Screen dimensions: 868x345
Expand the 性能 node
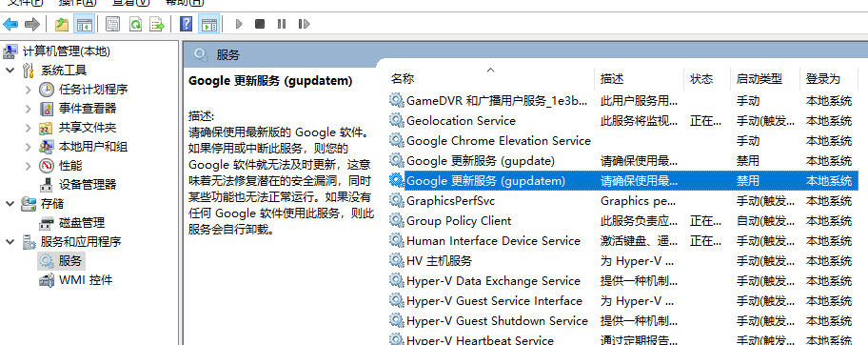tap(29, 165)
